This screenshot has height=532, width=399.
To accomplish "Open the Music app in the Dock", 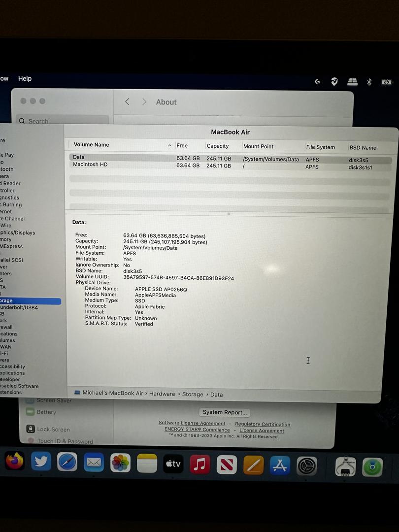I will click(x=200, y=464).
